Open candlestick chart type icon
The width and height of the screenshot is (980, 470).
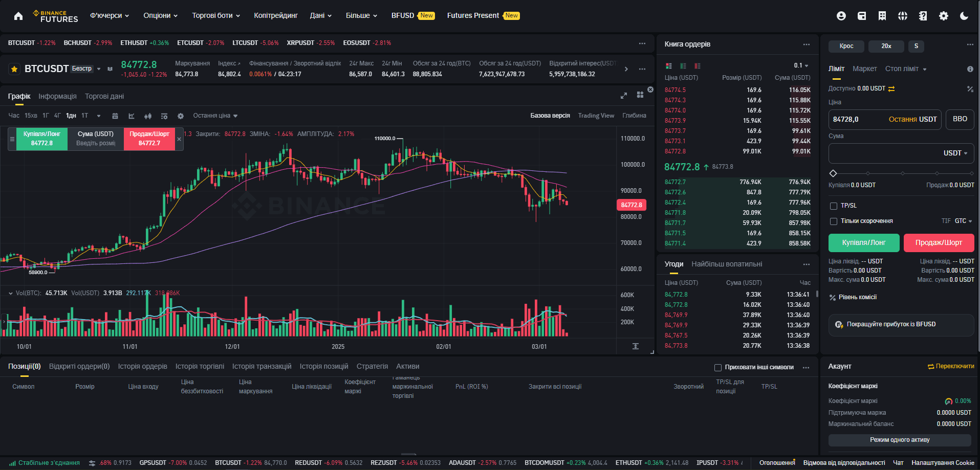pyautogui.click(x=148, y=116)
